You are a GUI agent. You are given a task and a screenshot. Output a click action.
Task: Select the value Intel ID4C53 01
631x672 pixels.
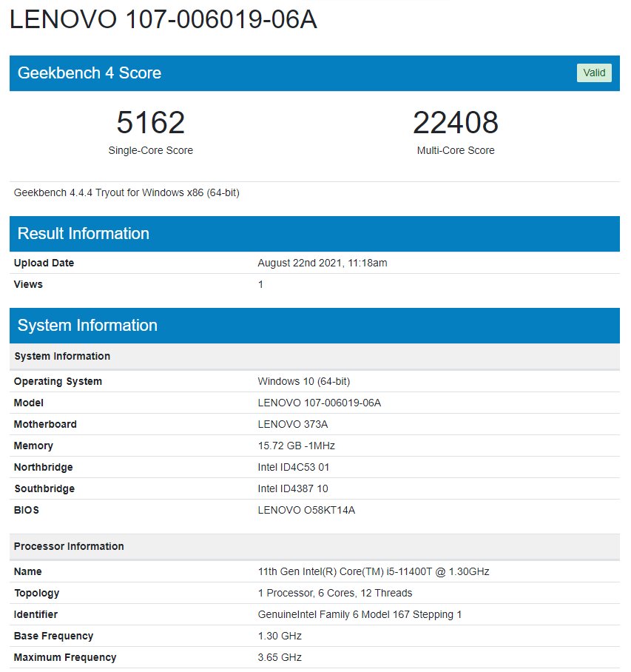point(293,467)
